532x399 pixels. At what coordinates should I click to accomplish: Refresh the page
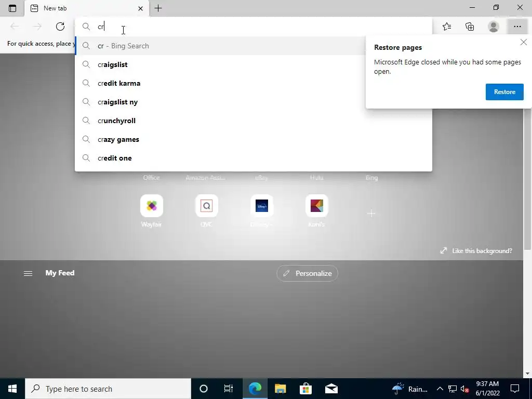pyautogui.click(x=60, y=26)
